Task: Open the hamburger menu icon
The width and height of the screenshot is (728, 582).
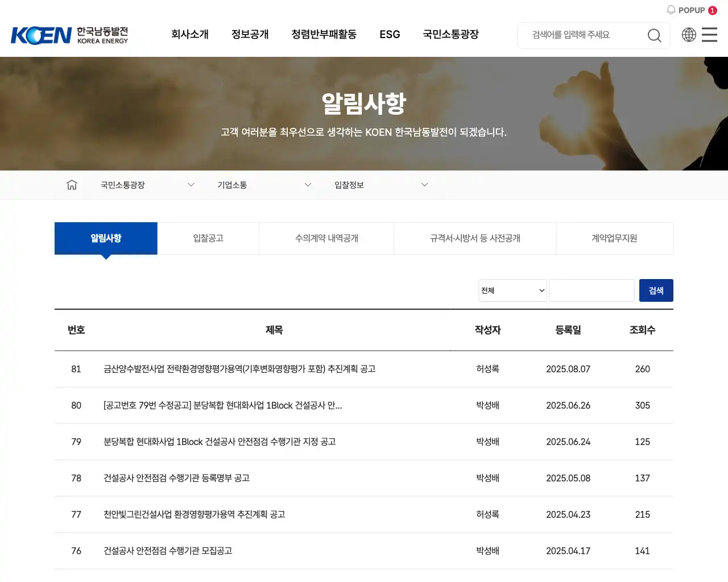Action: click(709, 35)
